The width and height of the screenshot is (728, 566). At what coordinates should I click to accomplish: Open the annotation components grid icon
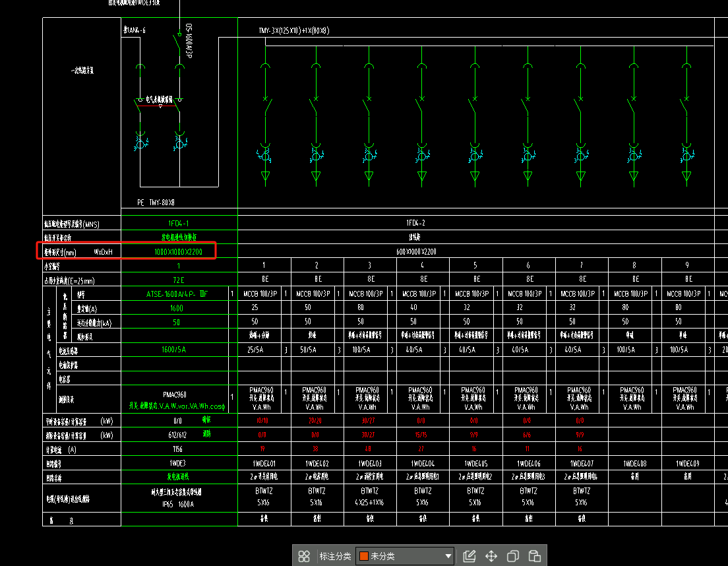303,556
